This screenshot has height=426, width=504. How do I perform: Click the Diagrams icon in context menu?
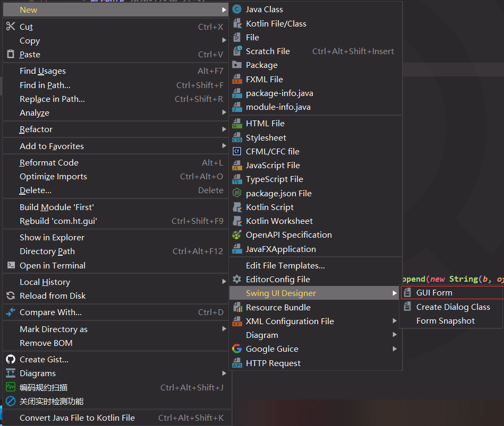(x=11, y=373)
